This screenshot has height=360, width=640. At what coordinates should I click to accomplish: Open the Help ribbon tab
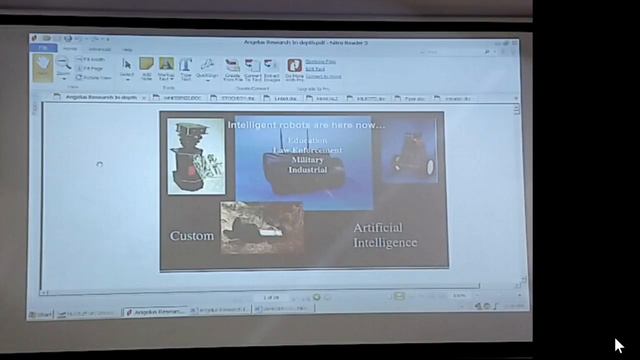[x=127, y=49]
